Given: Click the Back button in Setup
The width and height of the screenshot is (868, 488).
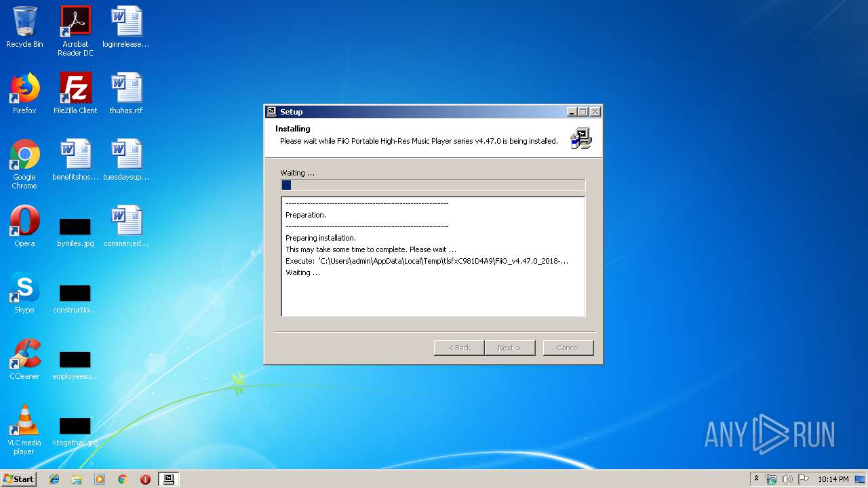Looking at the screenshot, I should (459, 348).
